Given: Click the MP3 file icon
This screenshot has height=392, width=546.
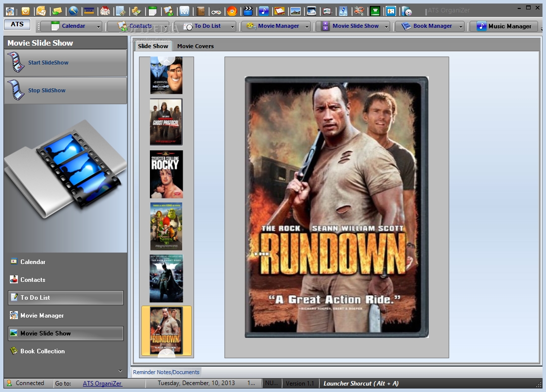Looking at the screenshot, I should (343, 11).
